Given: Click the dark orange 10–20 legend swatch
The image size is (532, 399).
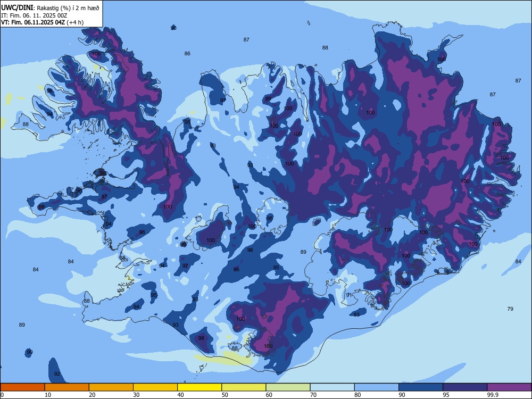Looking at the screenshot, I should (x=67, y=387).
